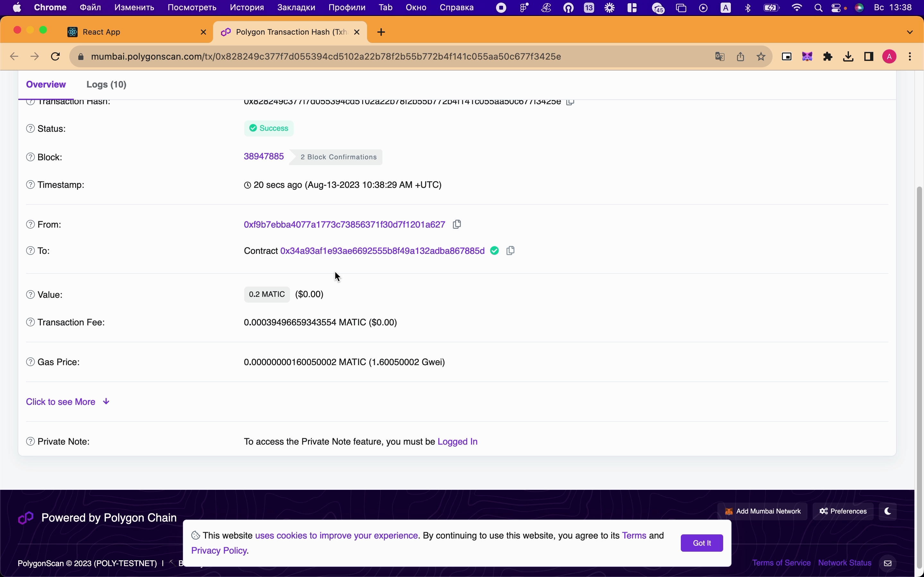Select the Overview tab
Screen dimensions: 924x577
point(46,84)
